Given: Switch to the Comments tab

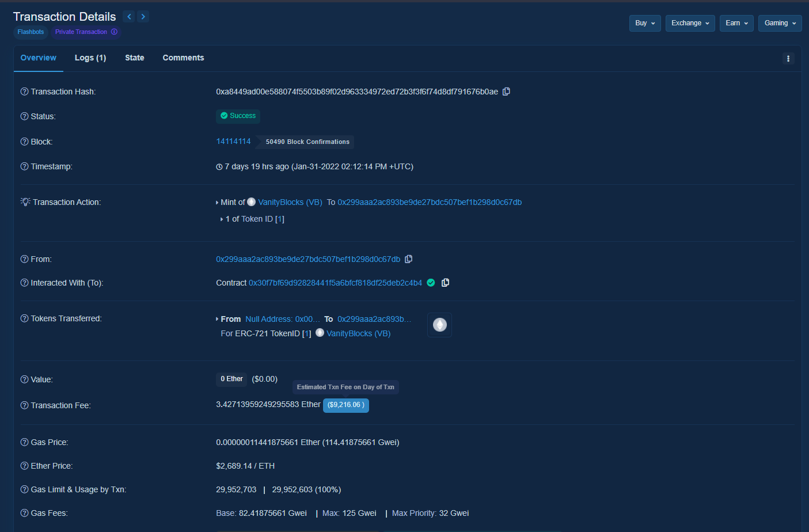Looking at the screenshot, I should point(183,58).
